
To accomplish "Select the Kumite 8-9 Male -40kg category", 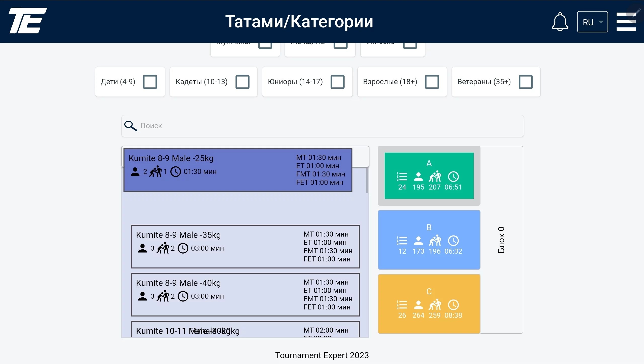I will tap(245, 295).
